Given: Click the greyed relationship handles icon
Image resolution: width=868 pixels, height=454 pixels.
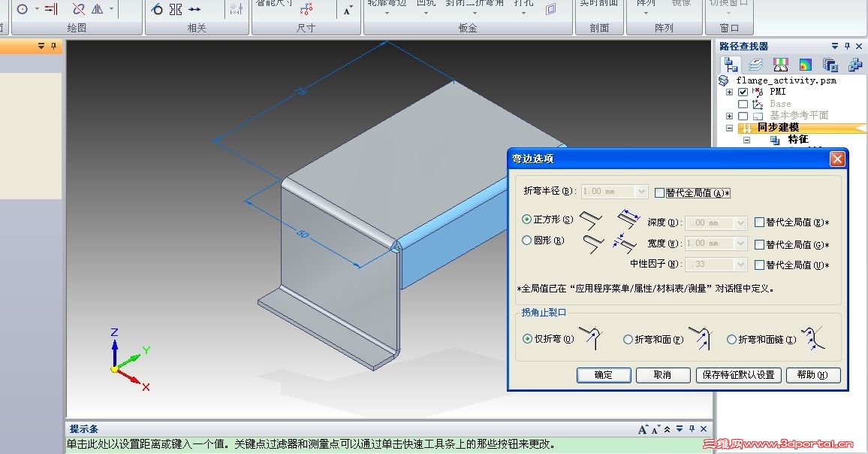Looking at the screenshot, I should point(237,9).
